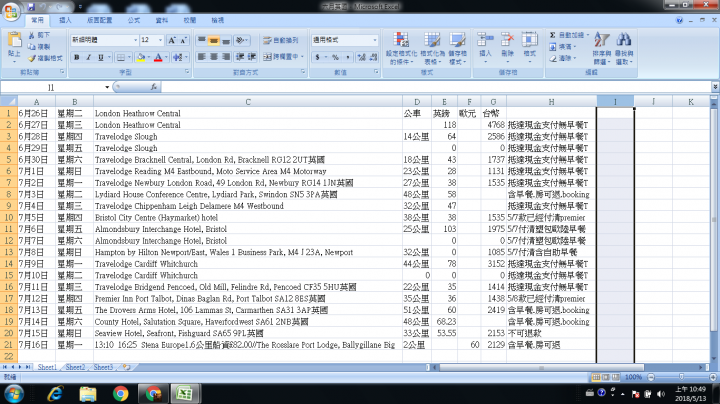Viewport: 720px width, 404px height.
Task: Open Format as Table (格式化為表格)
Action: tap(432, 48)
